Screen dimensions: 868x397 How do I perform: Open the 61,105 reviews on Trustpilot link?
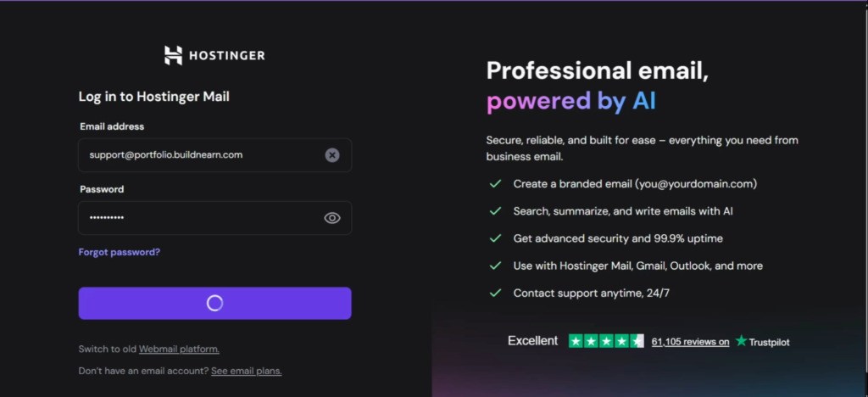pos(690,342)
